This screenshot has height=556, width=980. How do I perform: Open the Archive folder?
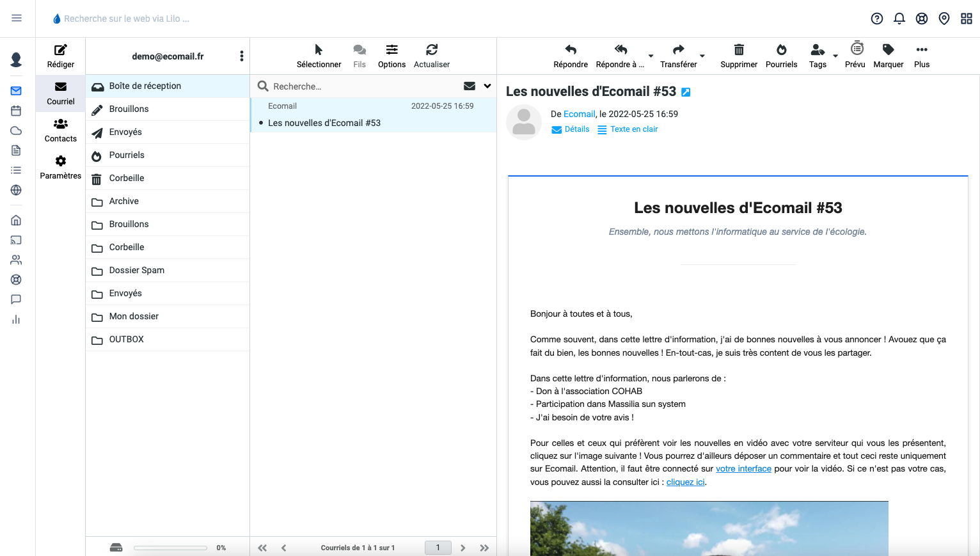[x=168, y=202]
